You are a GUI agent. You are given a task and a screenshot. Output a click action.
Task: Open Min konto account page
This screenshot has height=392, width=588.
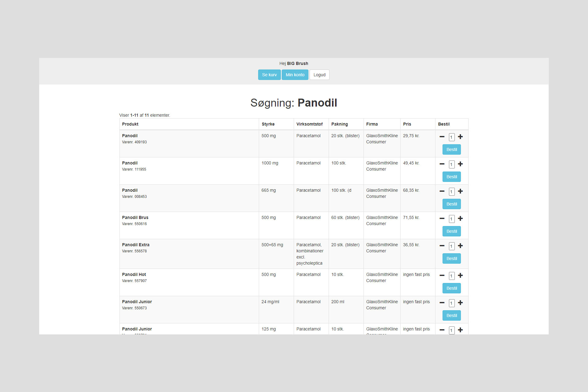[x=295, y=75]
